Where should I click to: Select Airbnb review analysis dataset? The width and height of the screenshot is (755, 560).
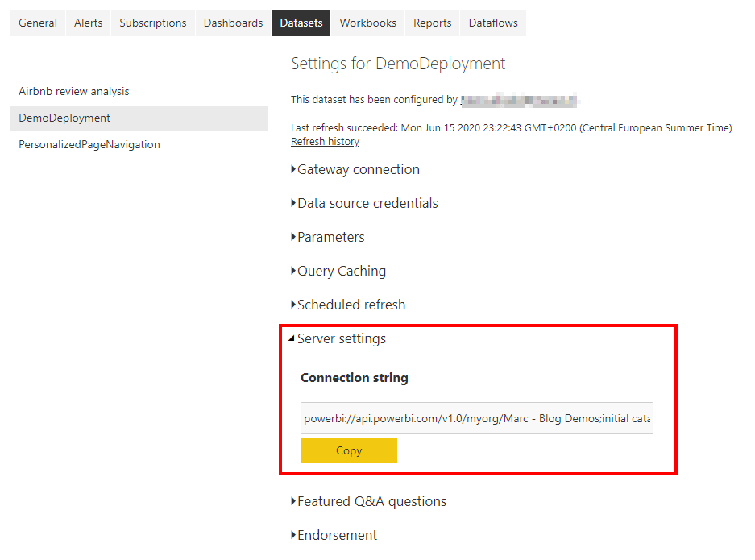click(74, 91)
